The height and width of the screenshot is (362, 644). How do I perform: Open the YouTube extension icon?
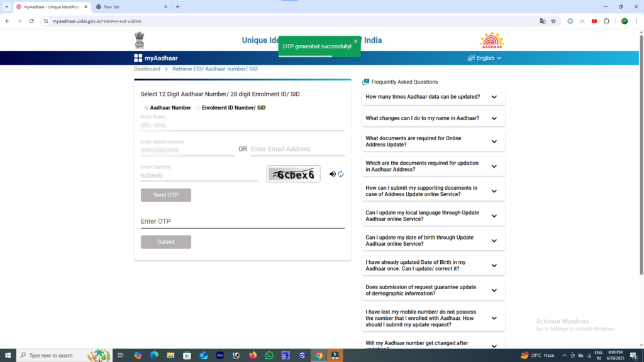click(594, 21)
